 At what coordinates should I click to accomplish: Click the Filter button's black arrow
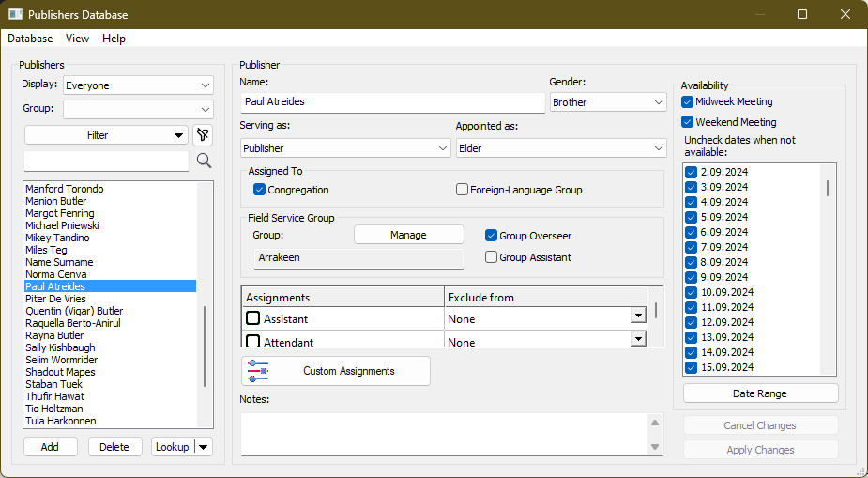coord(179,135)
